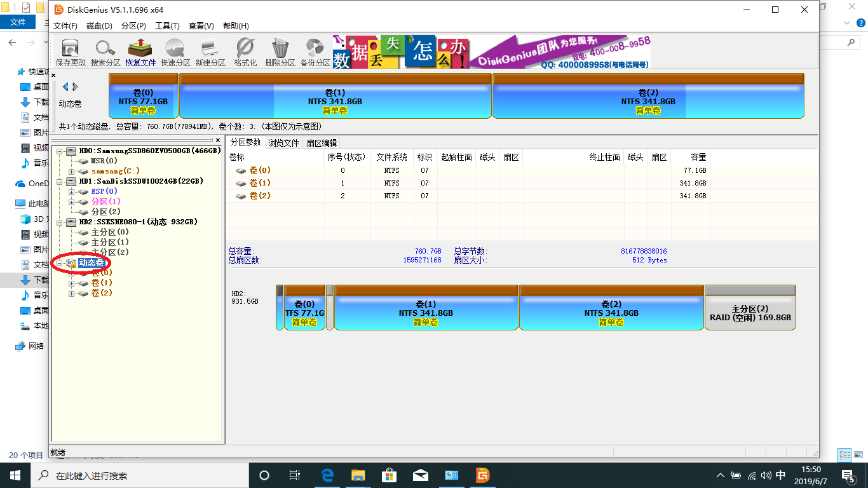Screen dimensions: 868x488
Task: Go to previous disk with left arrow
Action: point(65,87)
